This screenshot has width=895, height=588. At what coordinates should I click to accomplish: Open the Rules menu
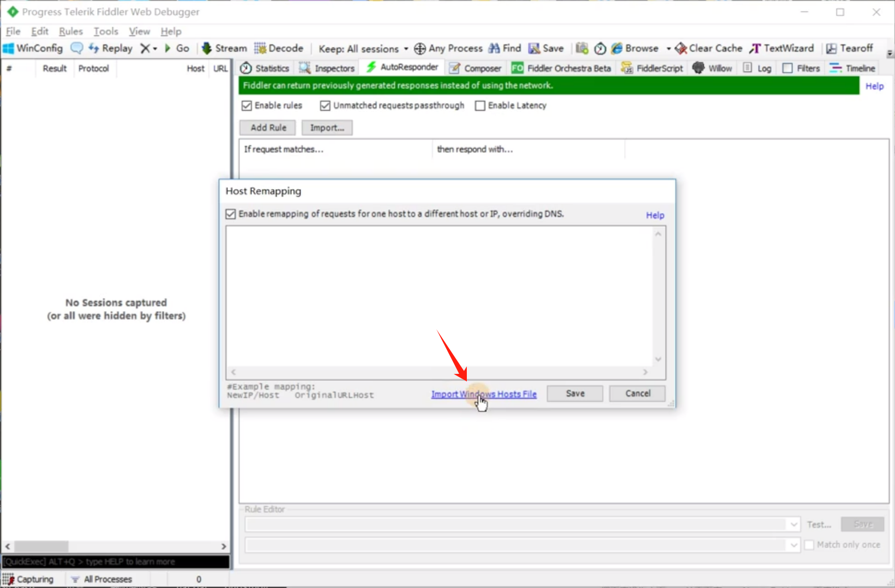pos(71,32)
